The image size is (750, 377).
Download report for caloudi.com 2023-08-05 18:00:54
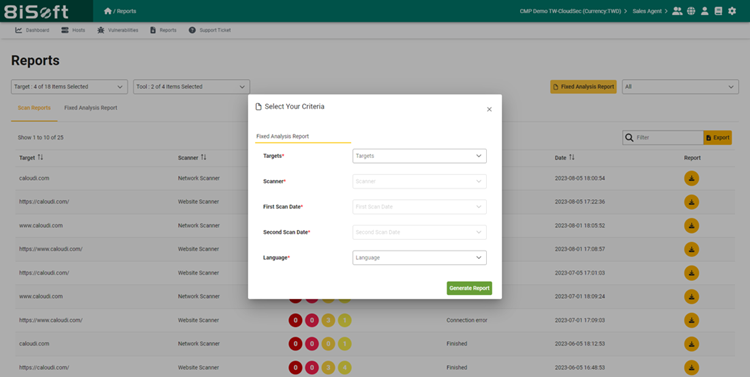point(691,178)
